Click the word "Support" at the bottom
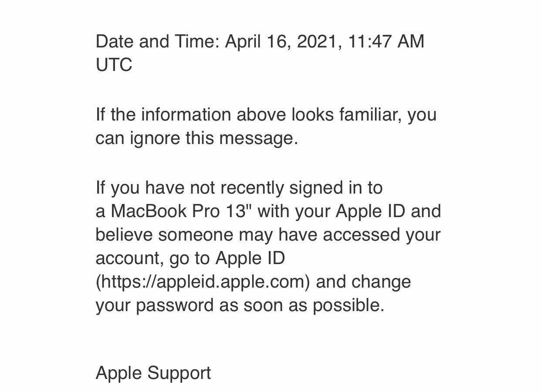541x392 pixels. coord(179,373)
